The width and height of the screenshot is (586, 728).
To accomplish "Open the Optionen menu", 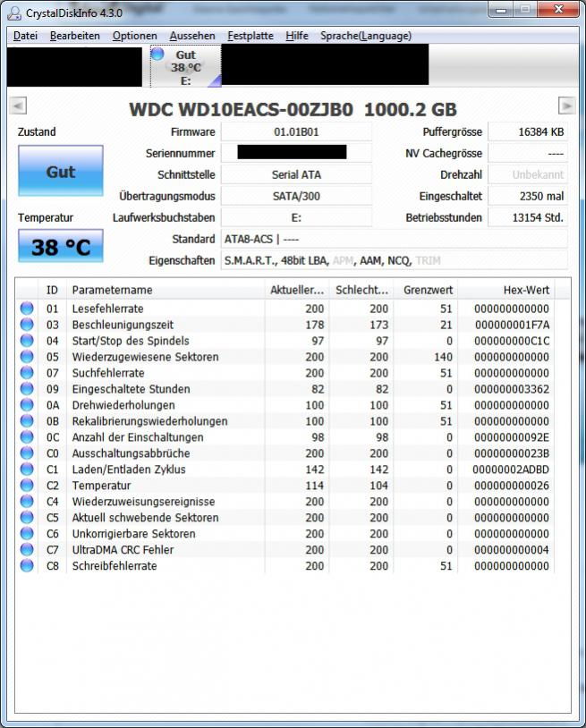I will click(x=135, y=36).
